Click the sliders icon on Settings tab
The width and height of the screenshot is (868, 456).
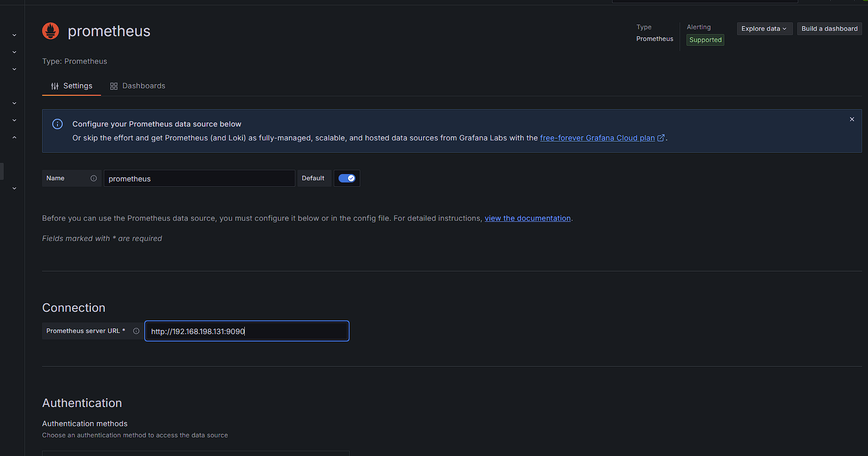tap(55, 86)
